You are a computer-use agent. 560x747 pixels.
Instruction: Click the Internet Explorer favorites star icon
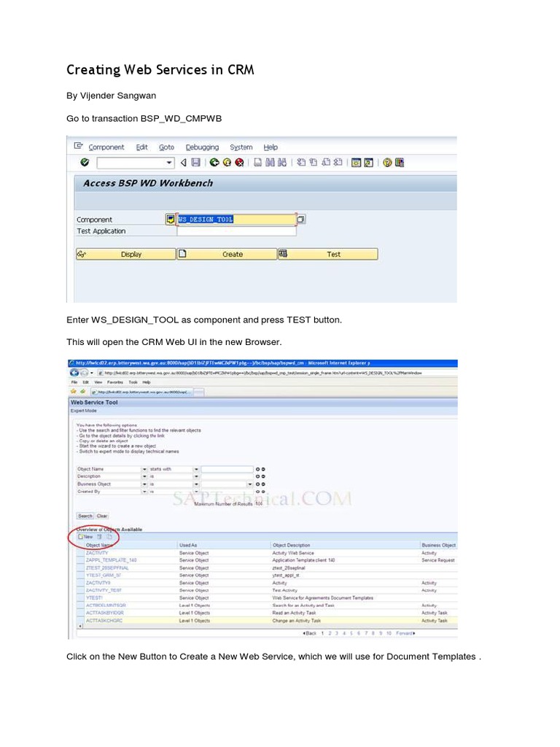click(x=74, y=391)
